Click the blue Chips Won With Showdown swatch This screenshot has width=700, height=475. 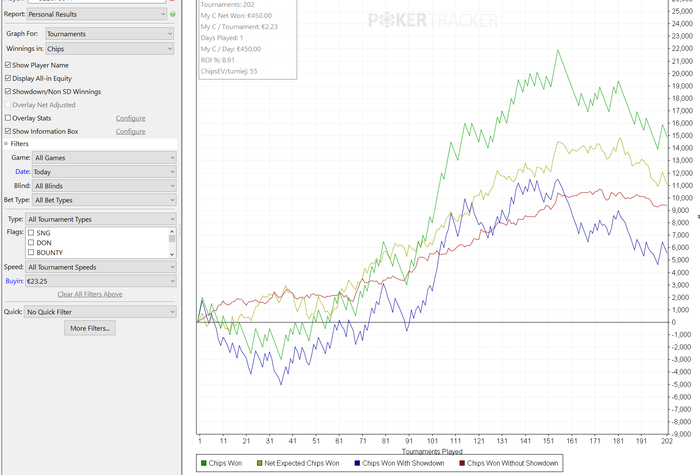tap(357, 463)
